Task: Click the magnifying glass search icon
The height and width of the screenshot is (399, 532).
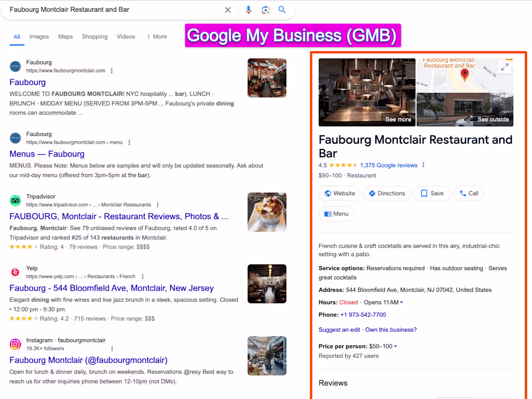Action: pos(282,10)
